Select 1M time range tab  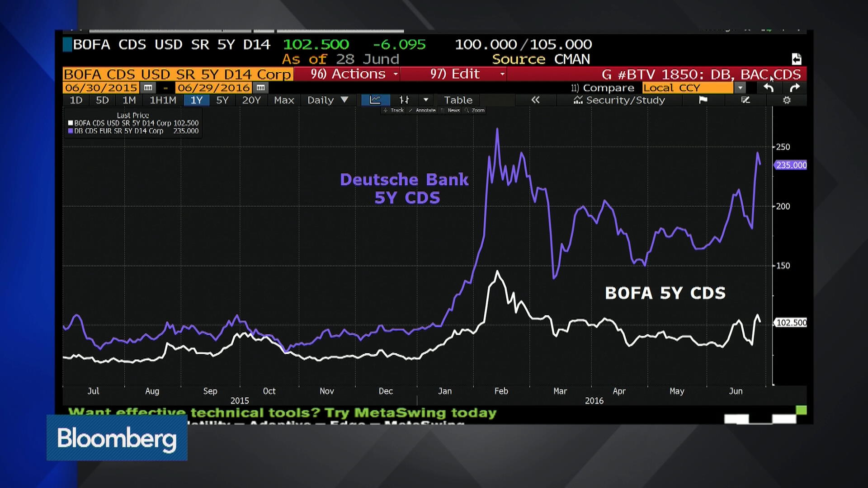point(129,100)
